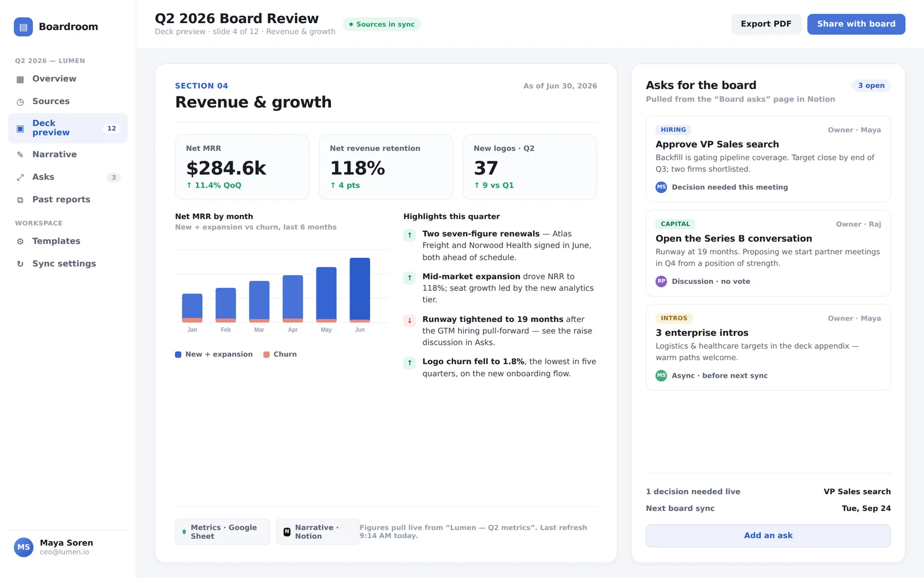Open Overview grid icon in sidebar
The height and width of the screenshot is (578, 924).
click(x=20, y=79)
